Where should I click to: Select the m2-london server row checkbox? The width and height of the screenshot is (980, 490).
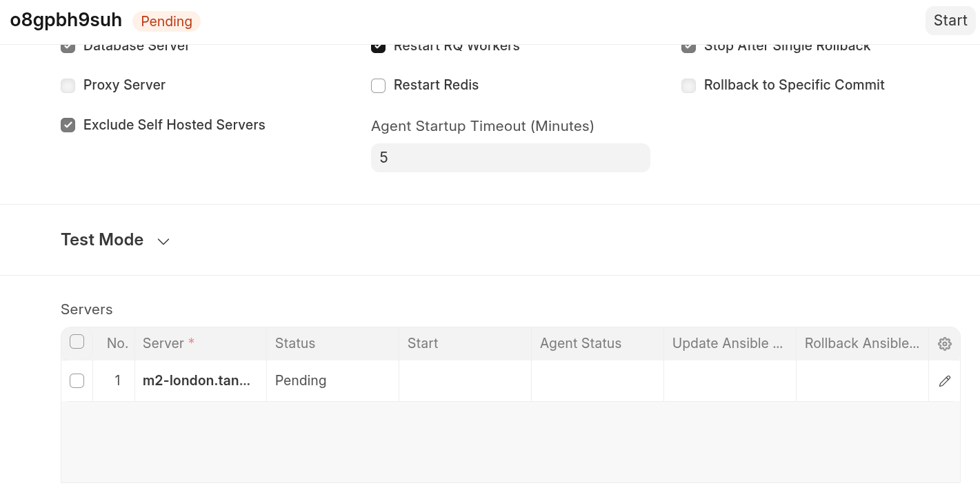[x=77, y=380]
